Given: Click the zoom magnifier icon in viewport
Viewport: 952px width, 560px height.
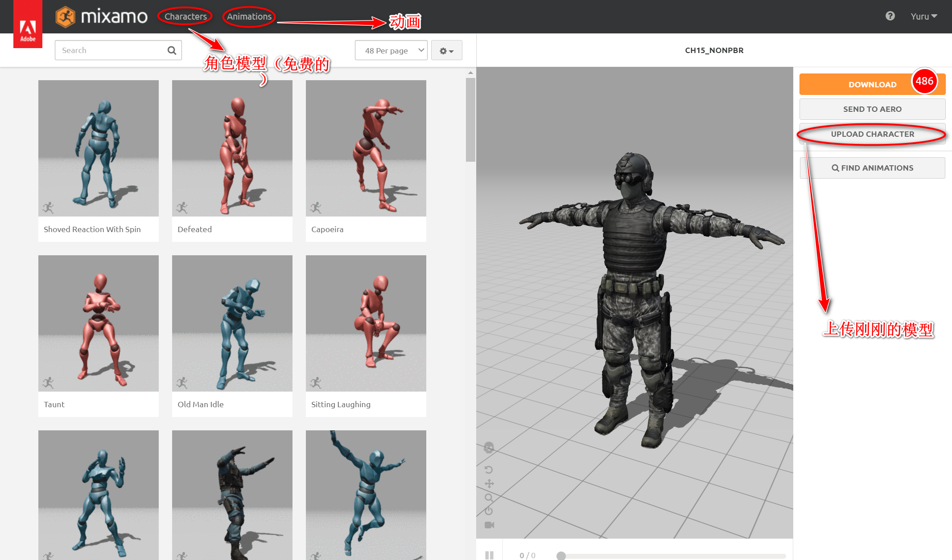Looking at the screenshot, I should click(489, 498).
